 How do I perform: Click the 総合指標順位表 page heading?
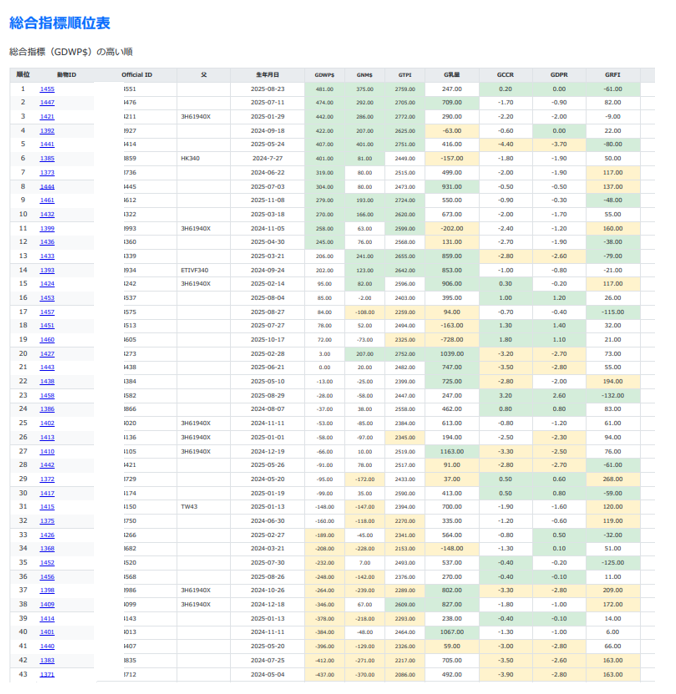[59, 23]
